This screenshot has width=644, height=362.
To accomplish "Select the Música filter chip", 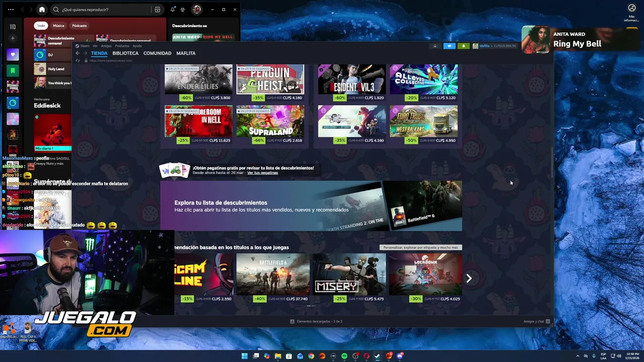I will click(58, 26).
